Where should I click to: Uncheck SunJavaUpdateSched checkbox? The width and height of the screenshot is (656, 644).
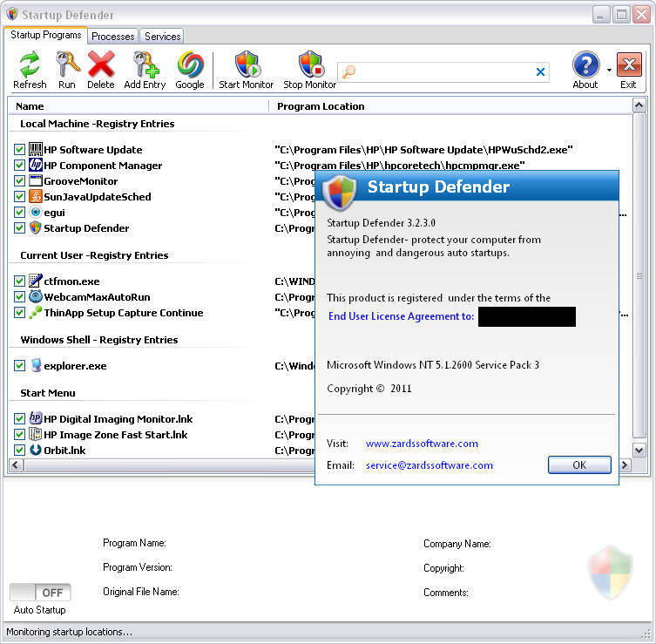(x=19, y=197)
